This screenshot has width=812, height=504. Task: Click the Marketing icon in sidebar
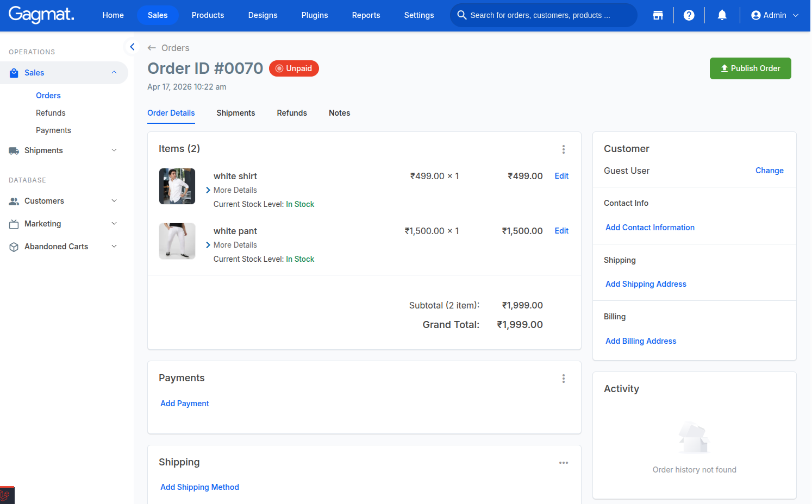click(x=14, y=224)
